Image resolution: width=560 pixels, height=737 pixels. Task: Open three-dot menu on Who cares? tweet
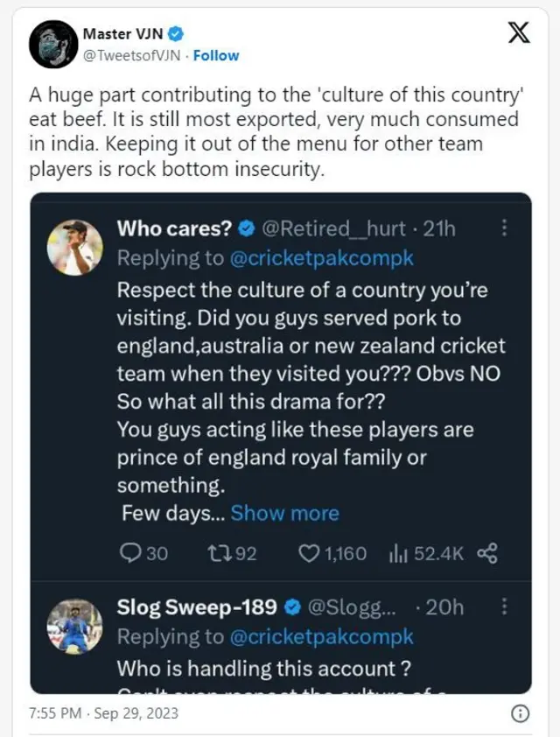(504, 228)
